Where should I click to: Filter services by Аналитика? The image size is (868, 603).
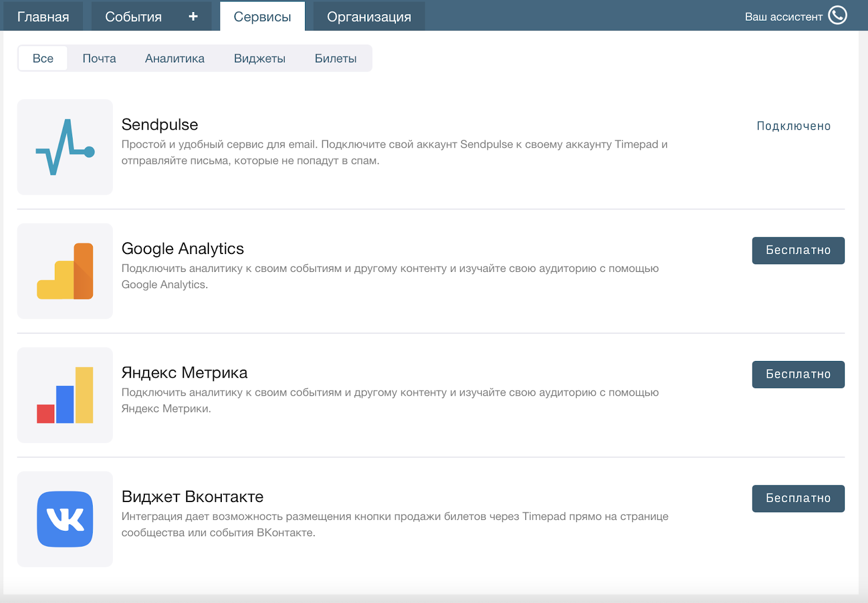pyautogui.click(x=175, y=58)
